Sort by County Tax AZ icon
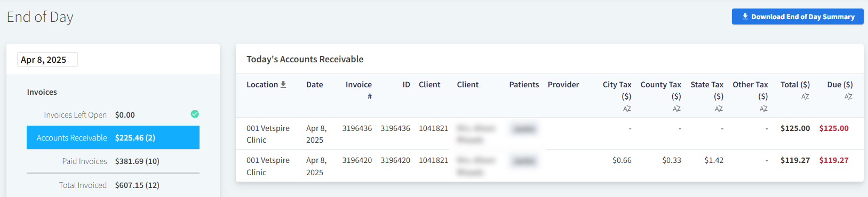The height and width of the screenshot is (197, 868). pos(676,109)
